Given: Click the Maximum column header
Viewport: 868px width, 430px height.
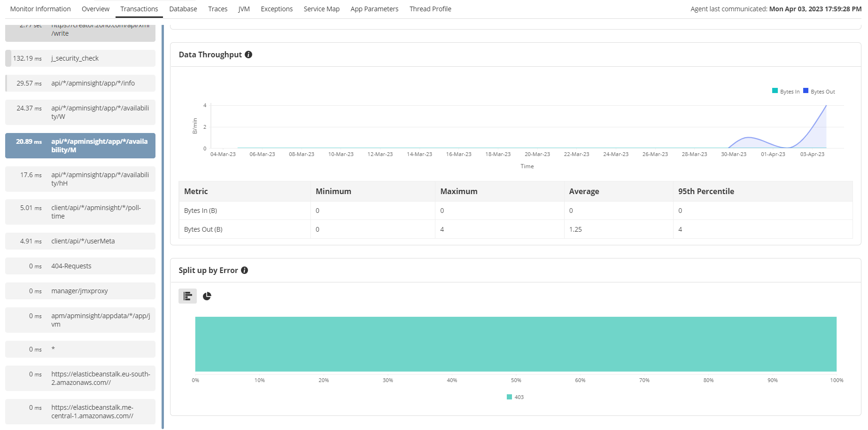Looking at the screenshot, I should [458, 191].
